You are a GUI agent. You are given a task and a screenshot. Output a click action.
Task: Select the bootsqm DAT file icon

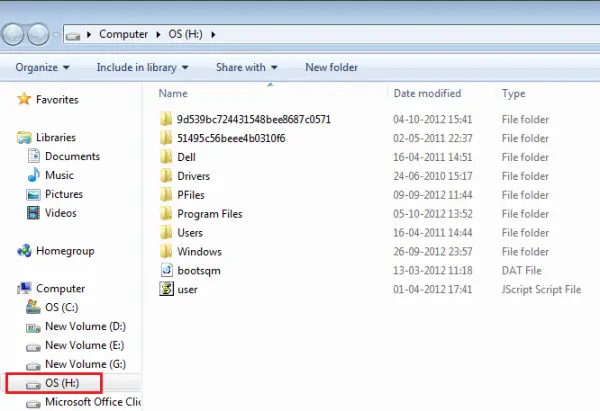click(x=166, y=270)
